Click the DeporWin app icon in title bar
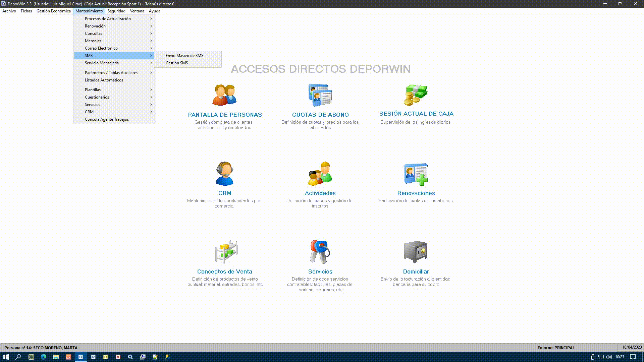 tap(3, 4)
